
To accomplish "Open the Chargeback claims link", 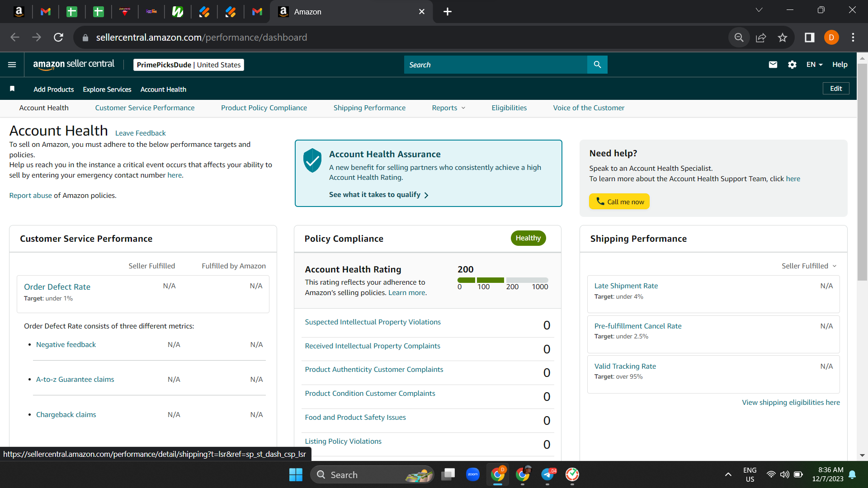I will tap(66, 415).
